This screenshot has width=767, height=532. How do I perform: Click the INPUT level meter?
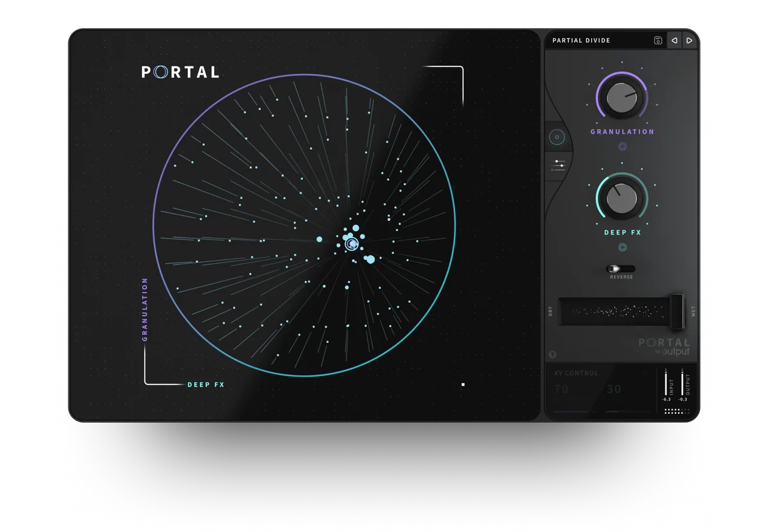click(666, 381)
